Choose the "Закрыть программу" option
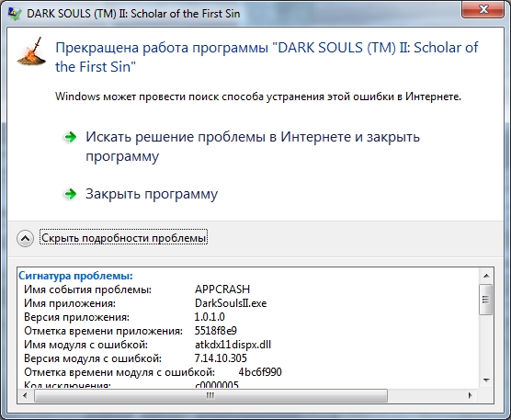 coord(152,194)
